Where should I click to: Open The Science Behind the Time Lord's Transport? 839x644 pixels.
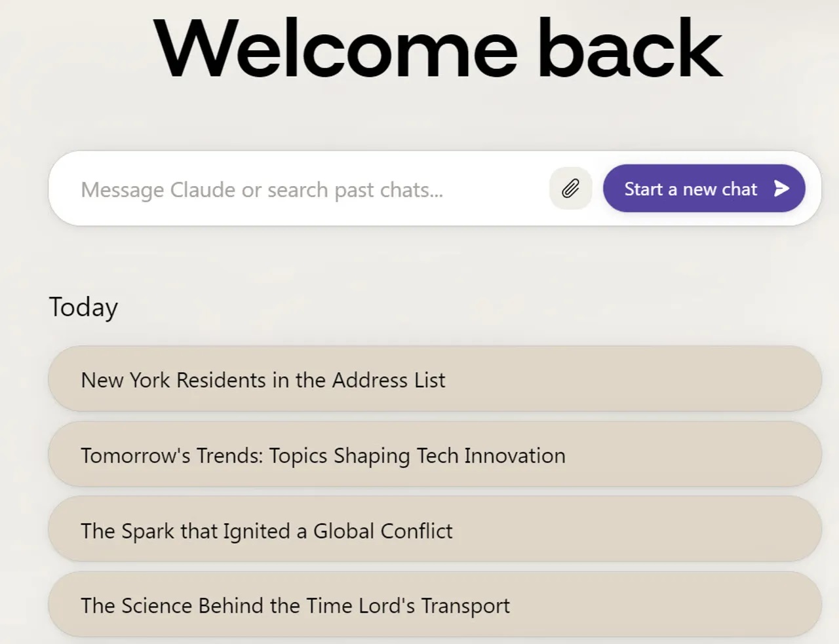[435, 605]
